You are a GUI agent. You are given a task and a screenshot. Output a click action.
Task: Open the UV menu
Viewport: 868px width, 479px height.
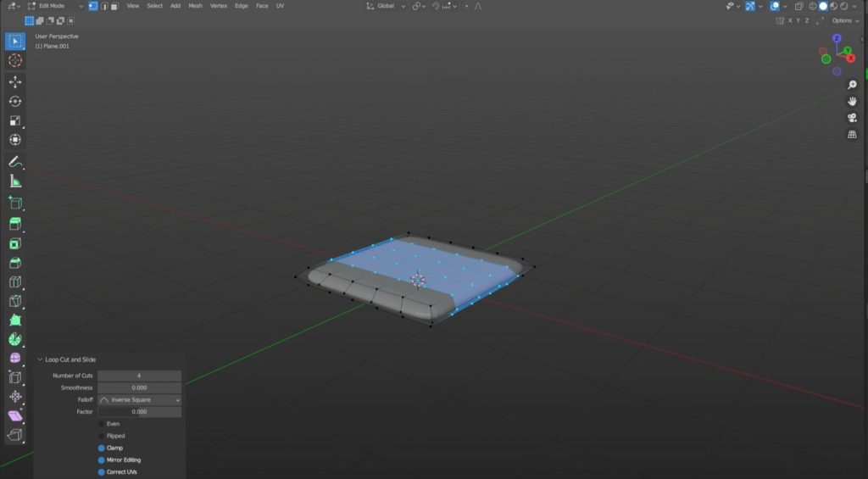click(x=280, y=6)
